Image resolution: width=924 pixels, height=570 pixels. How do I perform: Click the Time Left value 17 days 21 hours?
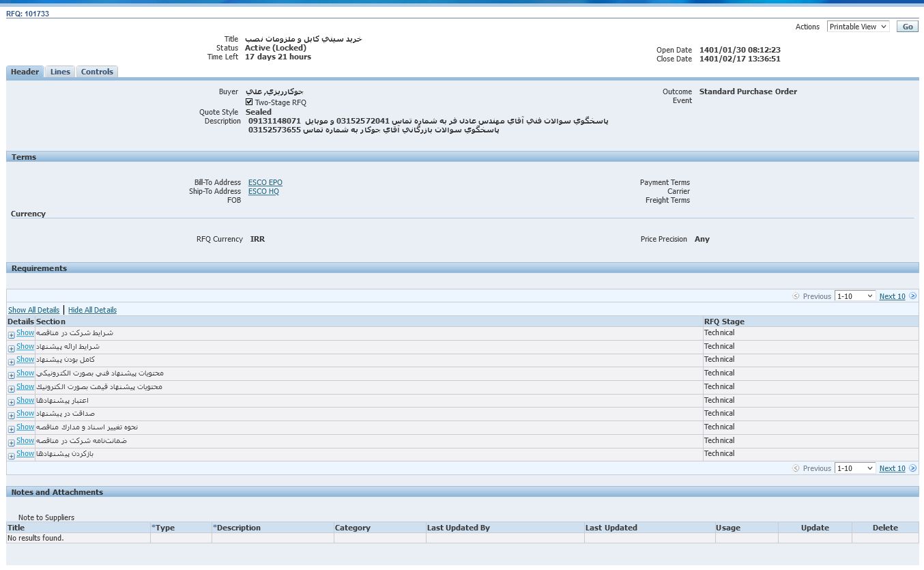[278, 57]
